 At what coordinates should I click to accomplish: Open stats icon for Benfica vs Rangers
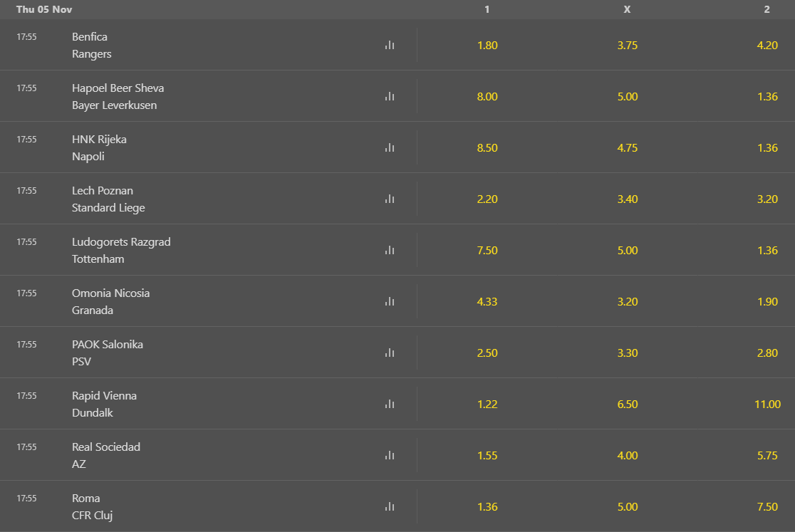pos(390,45)
